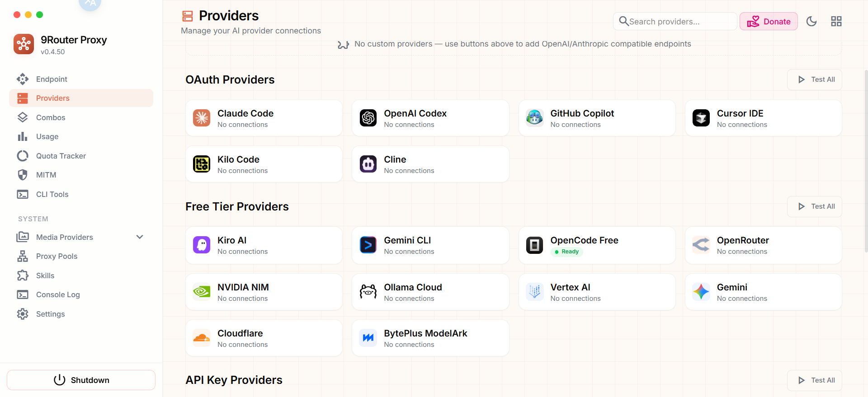This screenshot has height=397, width=868.
Task: Click the GitHub Copilot name
Action: pos(582,113)
